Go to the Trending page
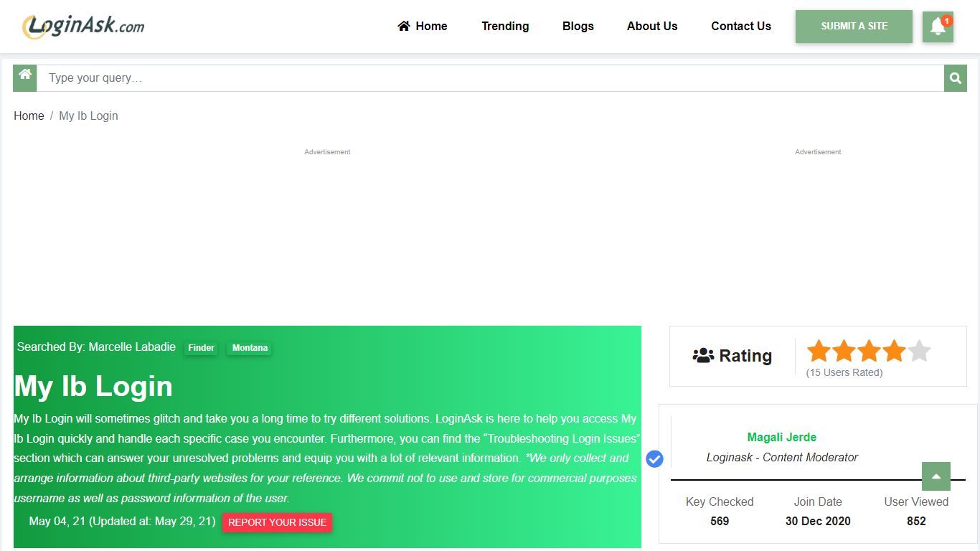980x551 pixels. (505, 27)
